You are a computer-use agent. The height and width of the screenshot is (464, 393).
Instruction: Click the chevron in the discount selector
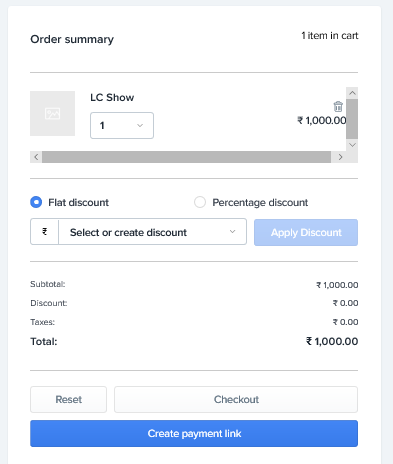232,232
